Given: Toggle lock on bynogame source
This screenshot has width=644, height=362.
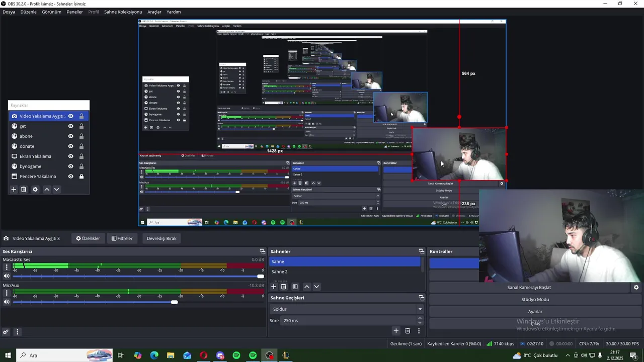Looking at the screenshot, I should (82, 166).
